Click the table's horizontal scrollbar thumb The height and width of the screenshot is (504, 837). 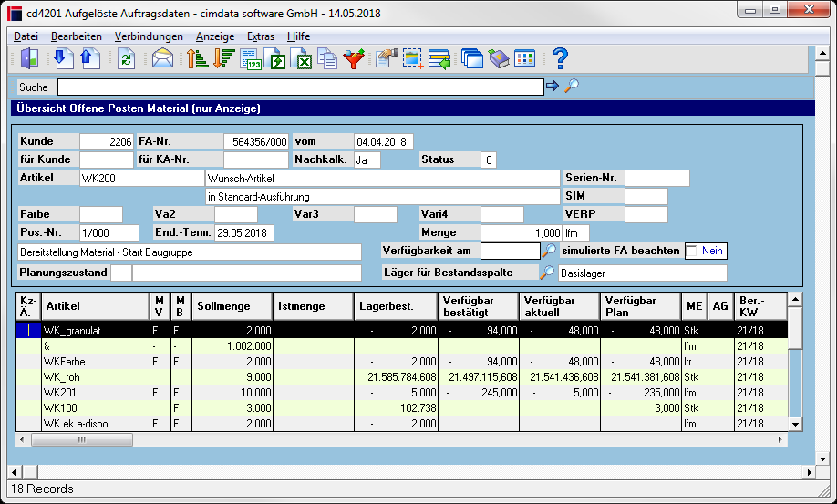82,440
